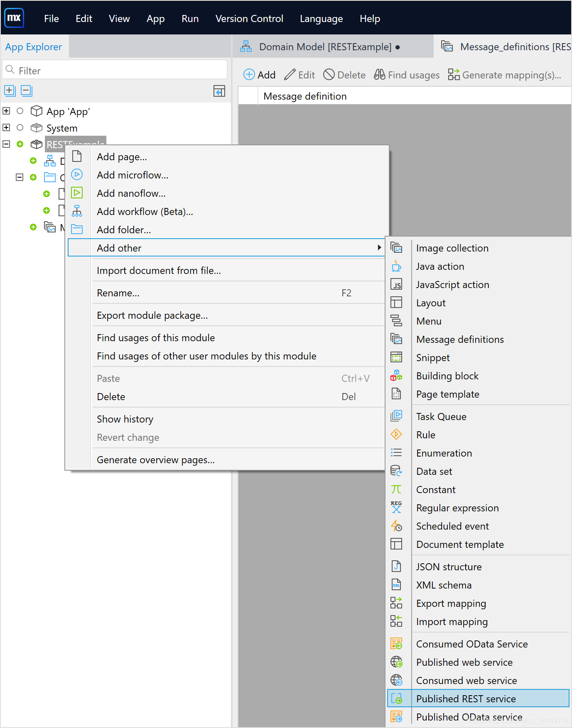The image size is (572, 728).
Task: Click the Java action coffee cup icon
Action: pos(396,266)
